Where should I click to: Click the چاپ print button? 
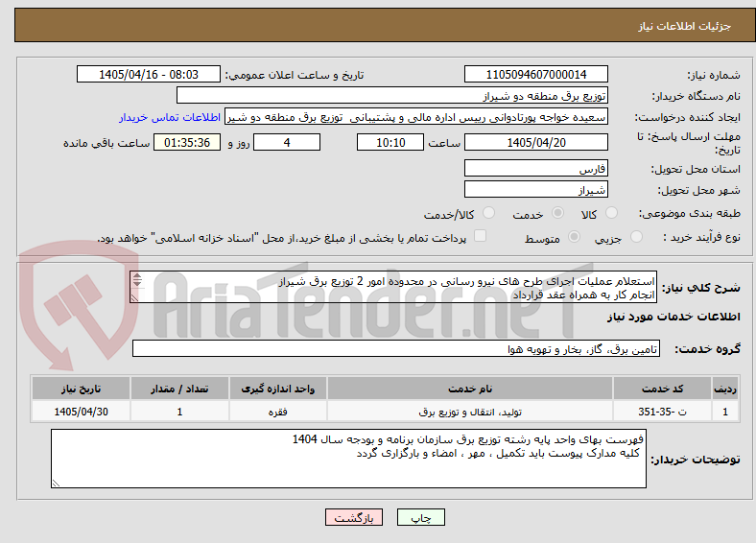coord(421,517)
